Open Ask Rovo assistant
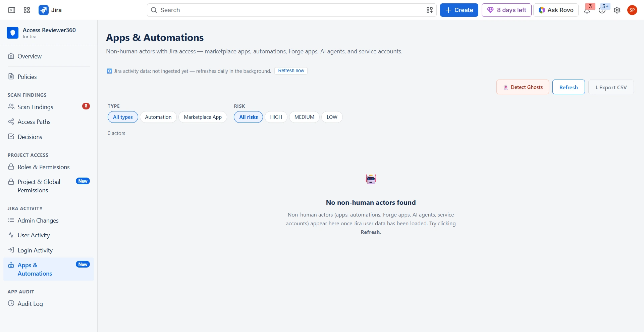Image resolution: width=644 pixels, height=332 pixels. (556, 10)
